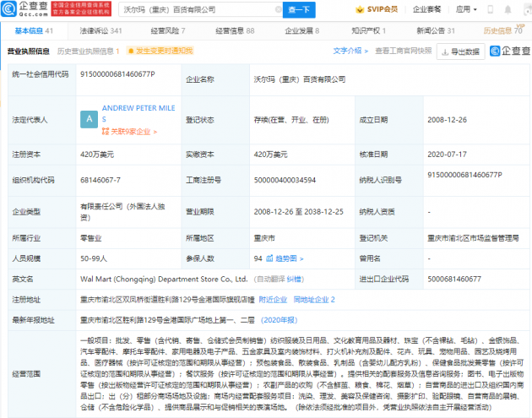This screenshot has height=418, width=532.
Task: Open the trend chart icon beside 94
Action: point(269,258)
